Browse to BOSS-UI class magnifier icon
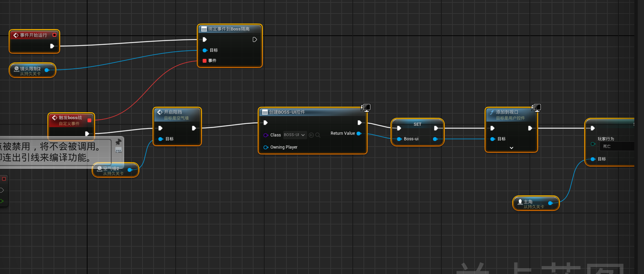 (x=318, y=135)
